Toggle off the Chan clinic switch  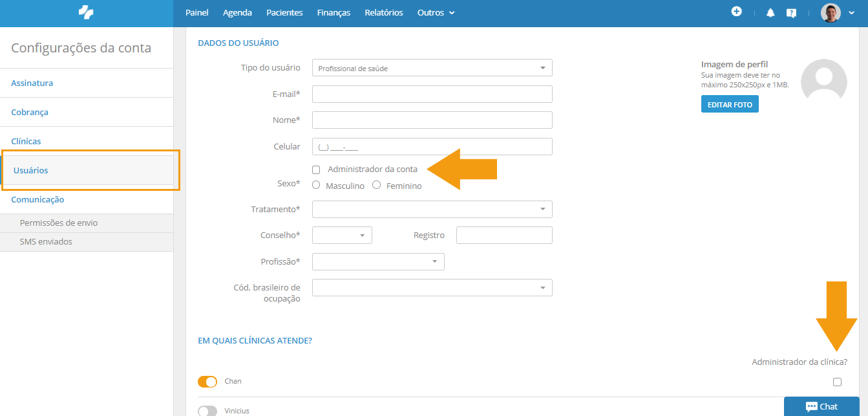207,382
